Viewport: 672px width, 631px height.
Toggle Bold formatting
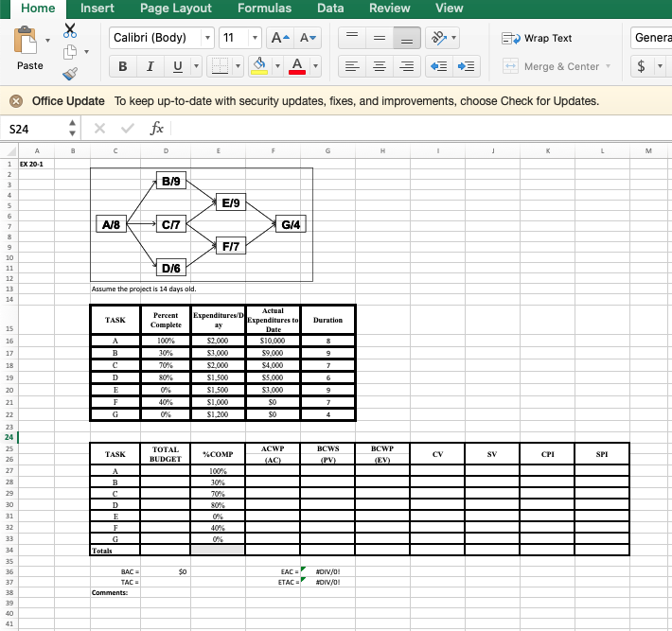point(123,66)
